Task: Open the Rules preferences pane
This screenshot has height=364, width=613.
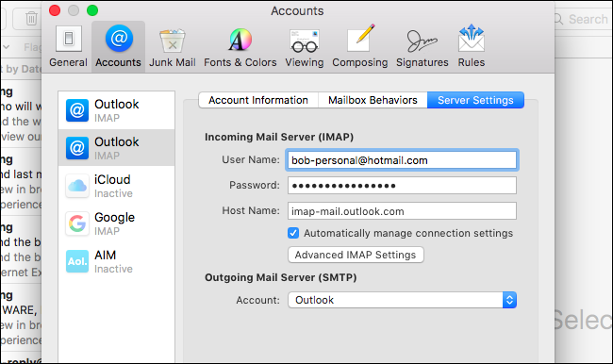Action: [x=472, y=46]
